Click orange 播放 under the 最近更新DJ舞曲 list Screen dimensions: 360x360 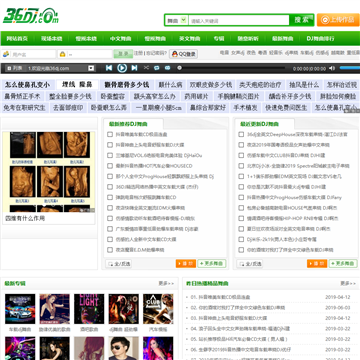[x=317, y=263]
